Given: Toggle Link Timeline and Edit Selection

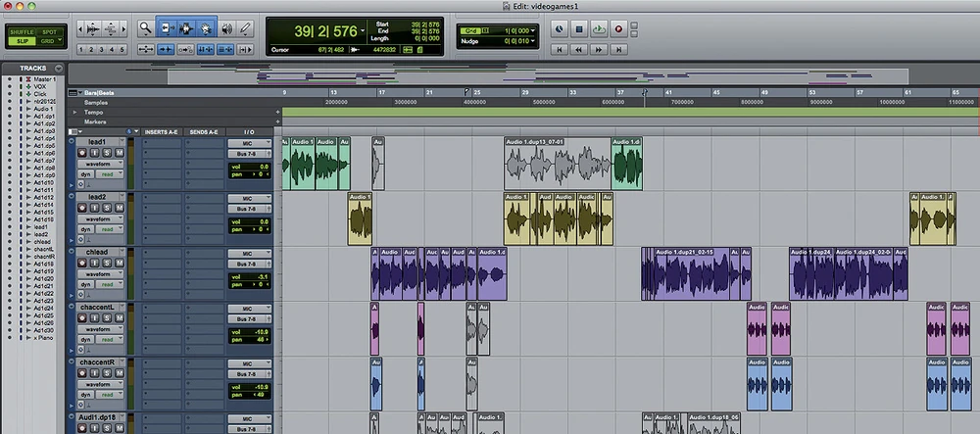Looking at the screenshot, I should coord(205,49).
